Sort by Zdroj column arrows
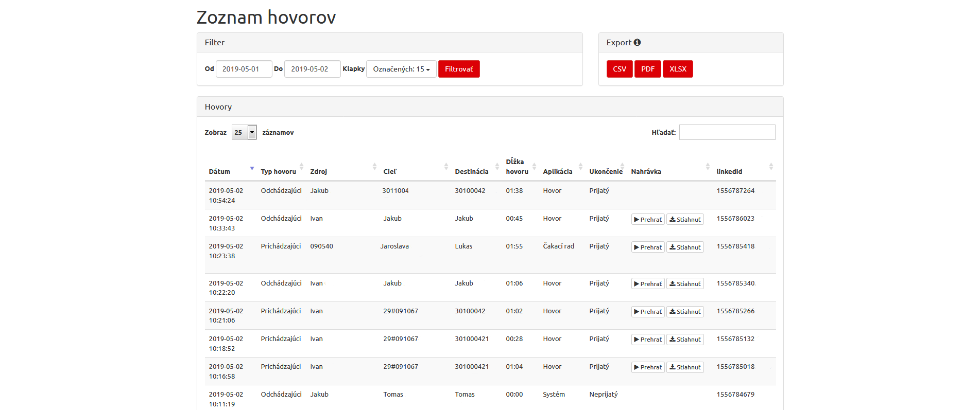980x410 pixels. click(x=374, y=167)
